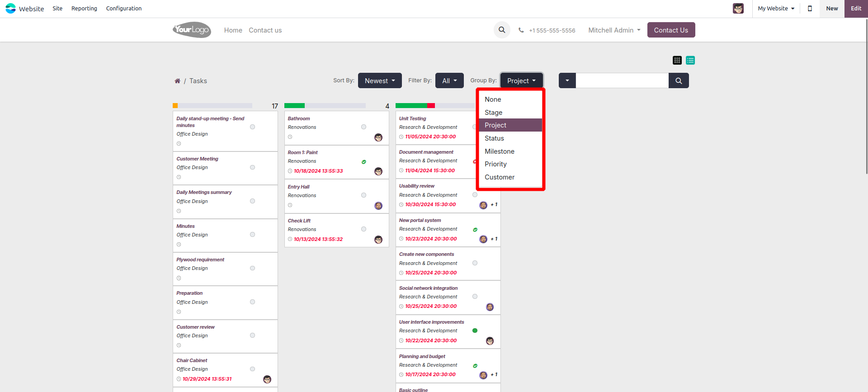
Task: Click clock icon on Minutes card
Action: pos(179,245)
